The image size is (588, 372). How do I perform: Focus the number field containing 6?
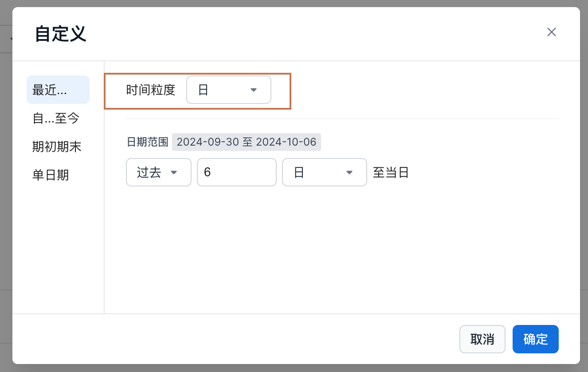pyautogui.click(x=236, y=172)
